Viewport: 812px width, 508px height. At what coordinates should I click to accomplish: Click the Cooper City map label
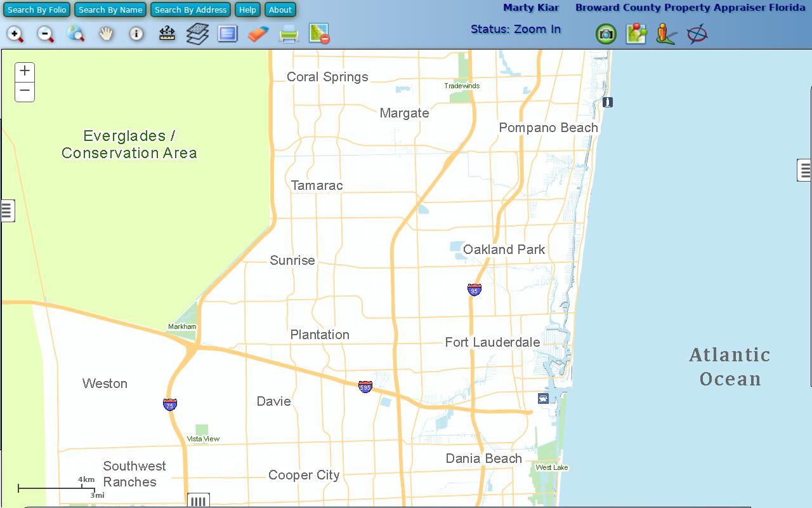pos(304,475)
